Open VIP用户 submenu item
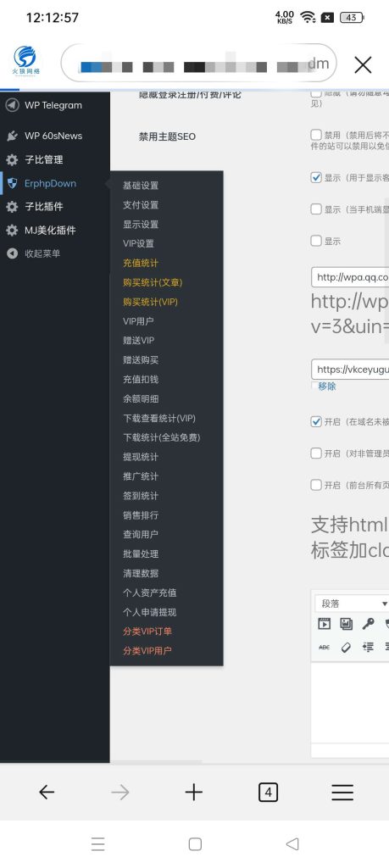 click(138, 321)
